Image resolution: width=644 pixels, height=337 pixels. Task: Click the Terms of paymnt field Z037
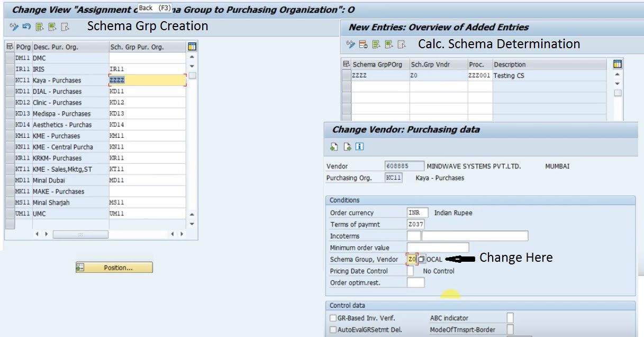point(415,224)
